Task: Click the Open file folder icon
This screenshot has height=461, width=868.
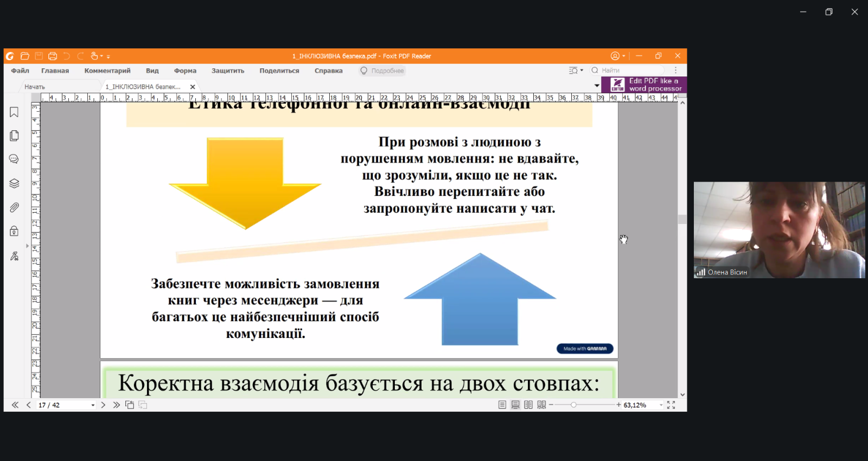Action: (x=25, y=56)
